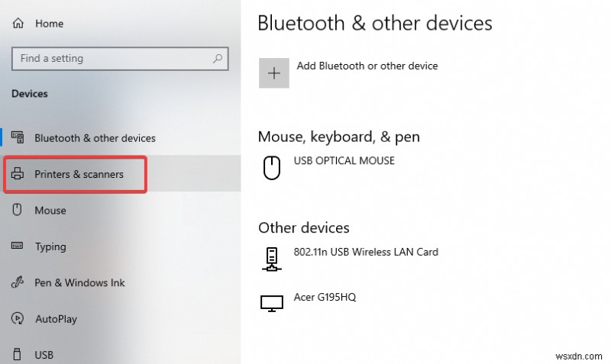The height and width of the screenshot is (364, 611).
Task: Select the Acer G195HQ device name
Action: (325, 297)
